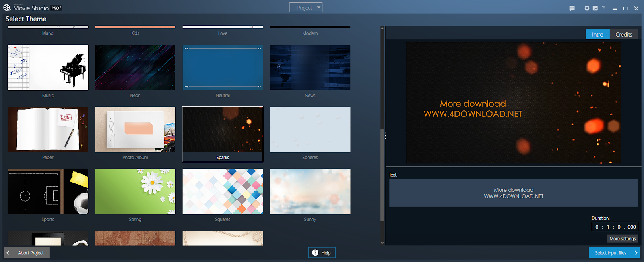This screenshot has width=644, height=262.
Task: Click the Duration hours field
Action: (597, 227)
